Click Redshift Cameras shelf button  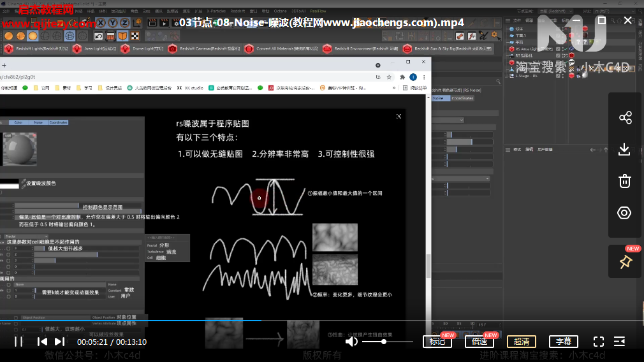(x=205, y=49)
